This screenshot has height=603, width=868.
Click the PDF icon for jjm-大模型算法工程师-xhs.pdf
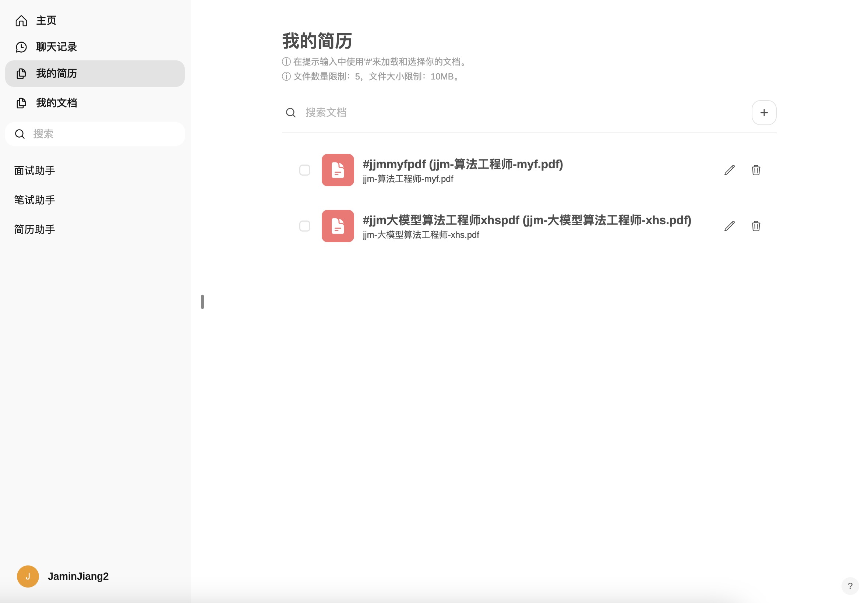337,226
